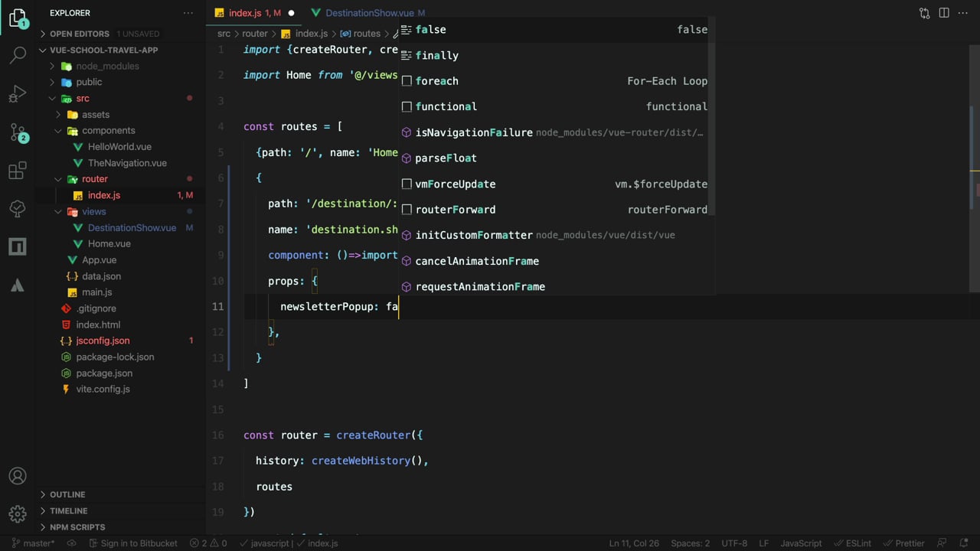Select the 'isNavigationFailure' suggestion
Viewport: 980px width, 551px height.
coord(557,132)
